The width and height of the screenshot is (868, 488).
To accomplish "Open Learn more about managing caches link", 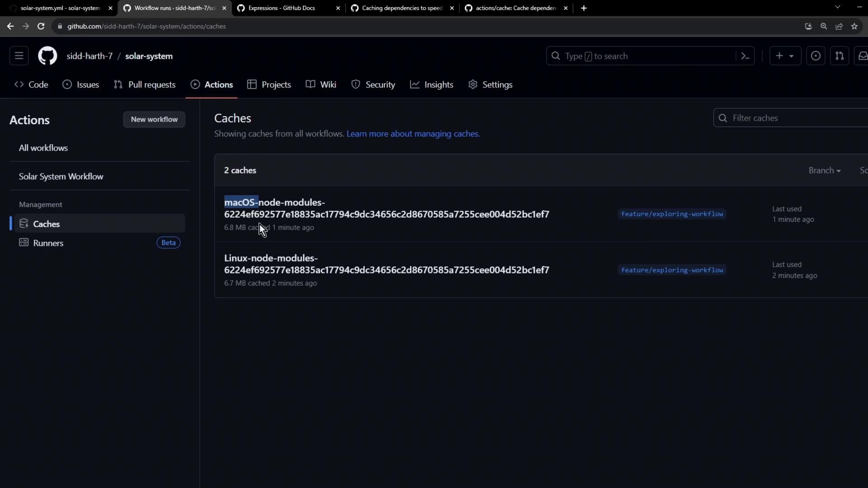I will (413, 134).
